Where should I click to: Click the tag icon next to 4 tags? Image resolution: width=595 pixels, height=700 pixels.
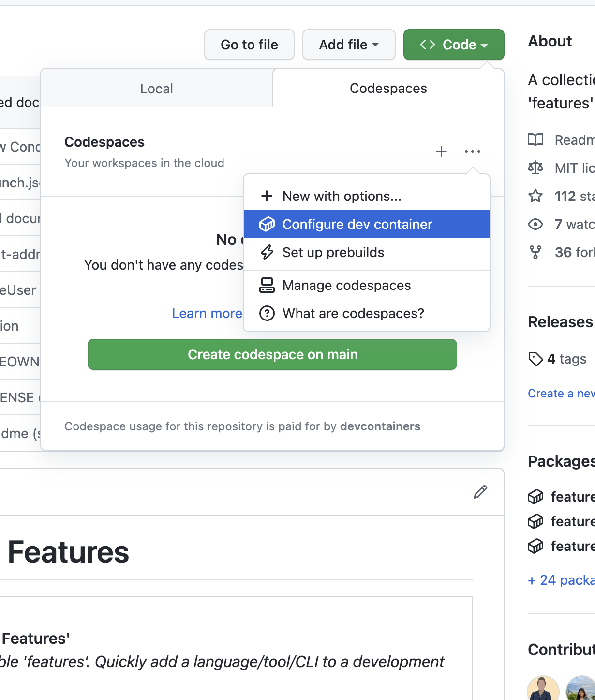535,359
